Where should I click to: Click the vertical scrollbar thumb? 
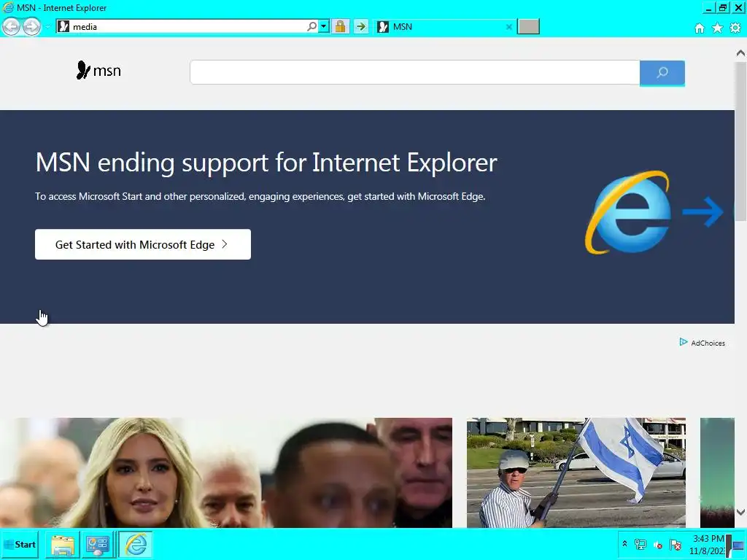[740, 142]
